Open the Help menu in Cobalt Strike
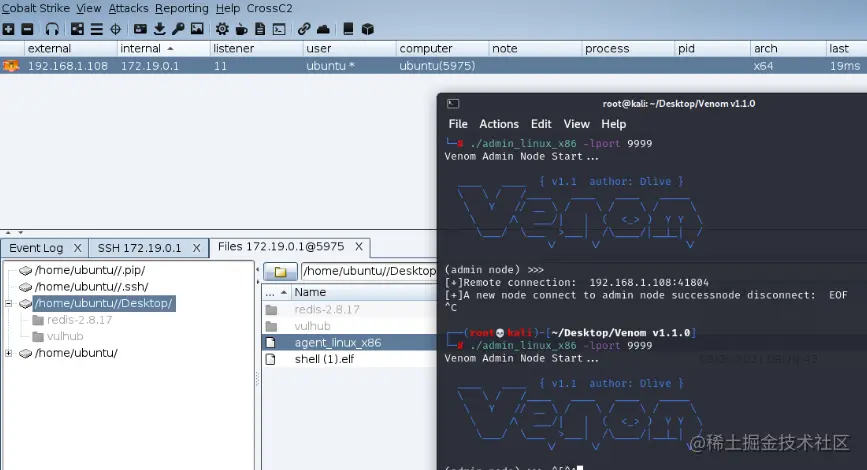This screenshot has height=470, width=867. (227, 8)
